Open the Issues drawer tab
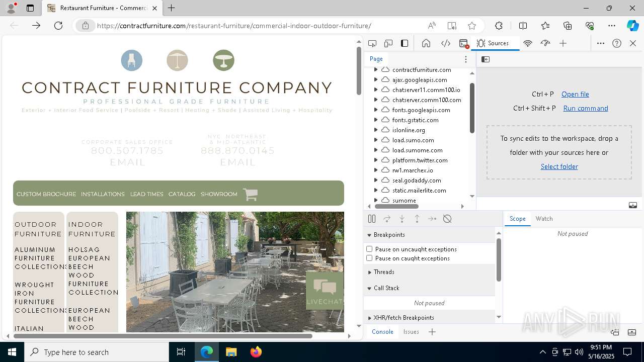The width and height of the screenshot is (644, 362). (x=411, y=332)
